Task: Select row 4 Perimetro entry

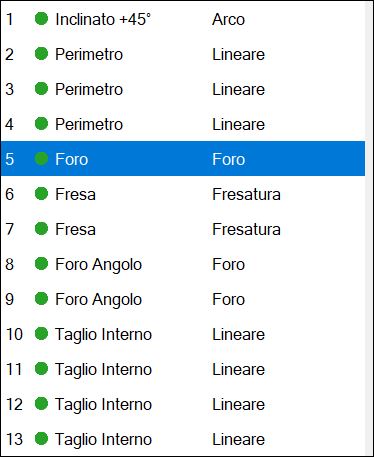Action: coord(183,124)
